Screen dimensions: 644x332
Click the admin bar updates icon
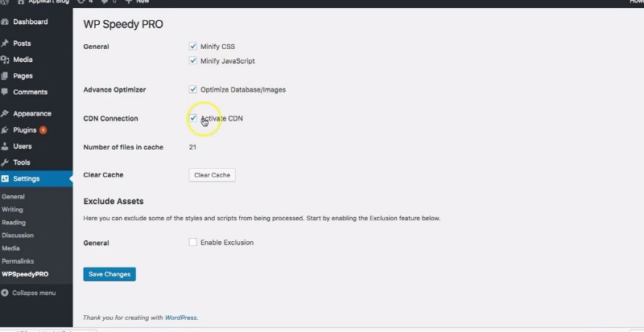click(81, 2)
